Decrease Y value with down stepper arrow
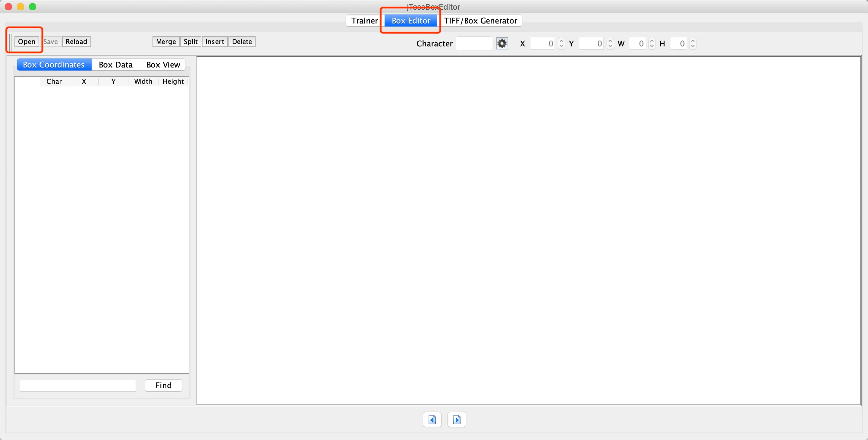This screenshot has width=868, height=440. coord(610,46)
